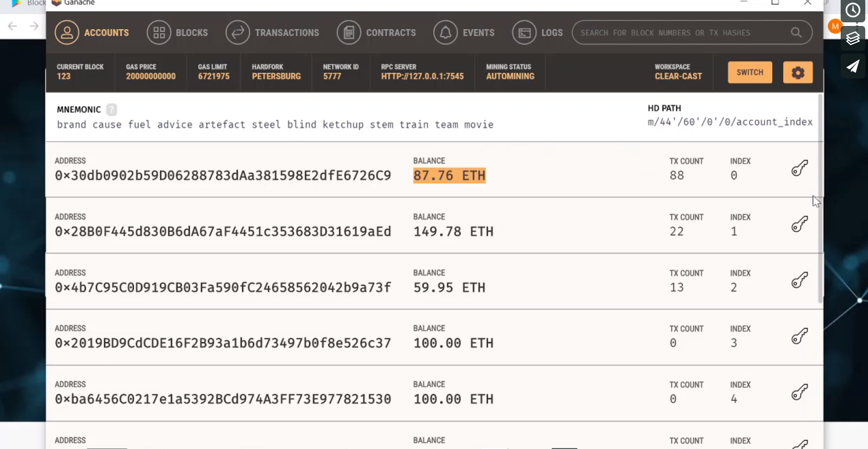Click the highlighted 87.76 ETH balance
868x449 pixels.
[449, 176]
